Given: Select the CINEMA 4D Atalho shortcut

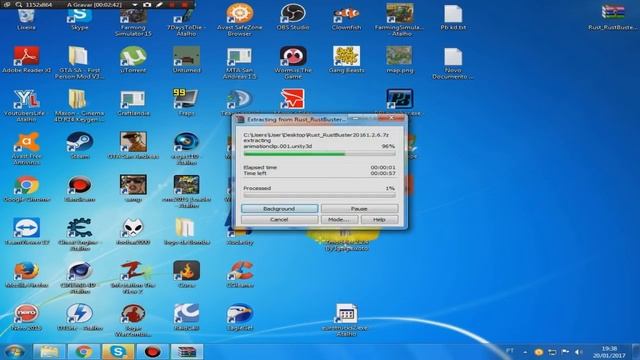Looking at the screenshot, I should click(80, 278).
